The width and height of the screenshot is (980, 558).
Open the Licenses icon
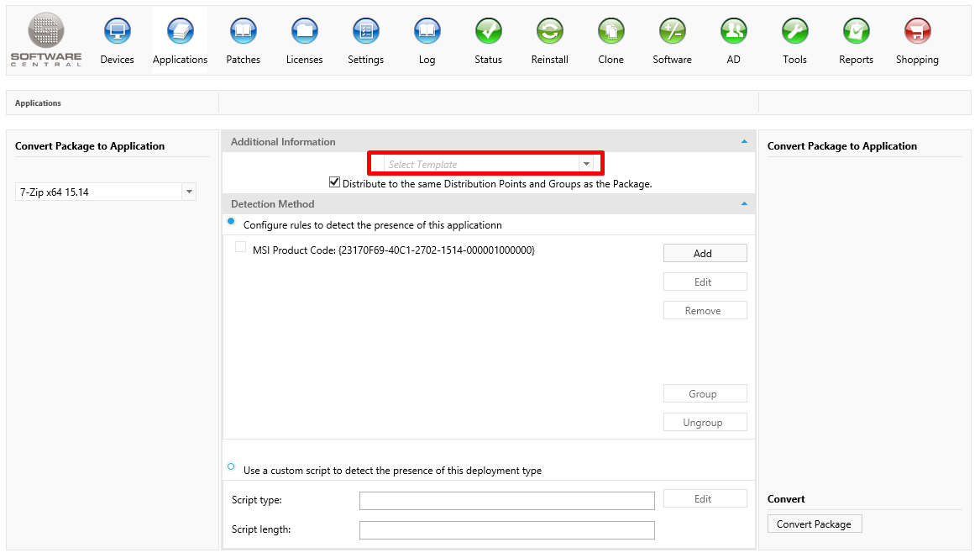tap(304, 32)
